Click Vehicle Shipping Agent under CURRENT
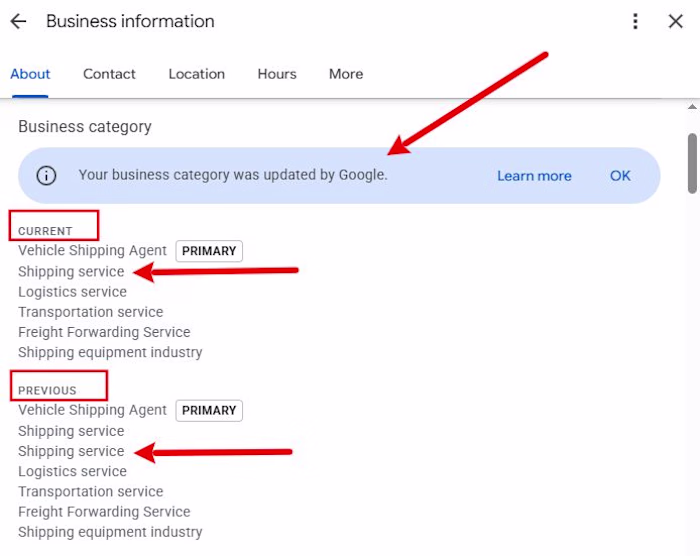 92,251
